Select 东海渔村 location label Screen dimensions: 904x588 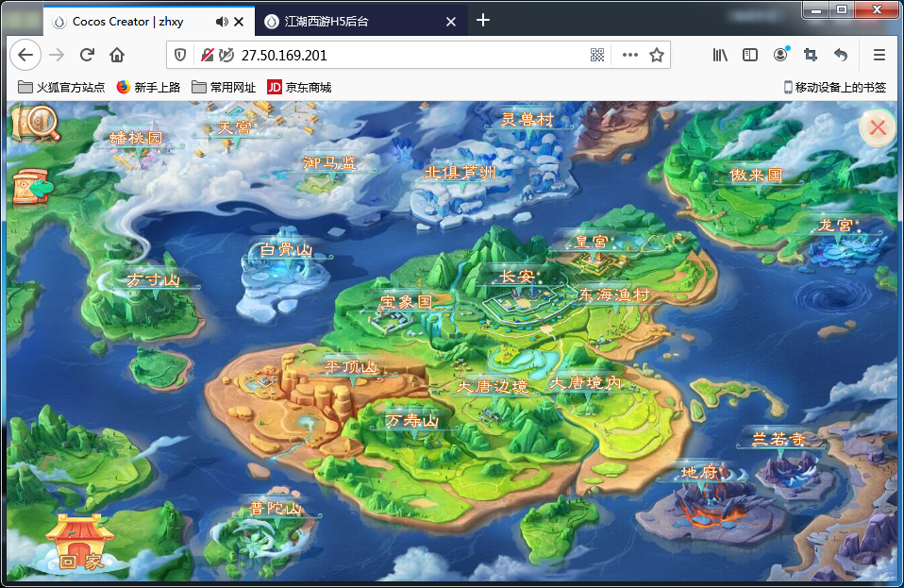(x=614, y=294)
